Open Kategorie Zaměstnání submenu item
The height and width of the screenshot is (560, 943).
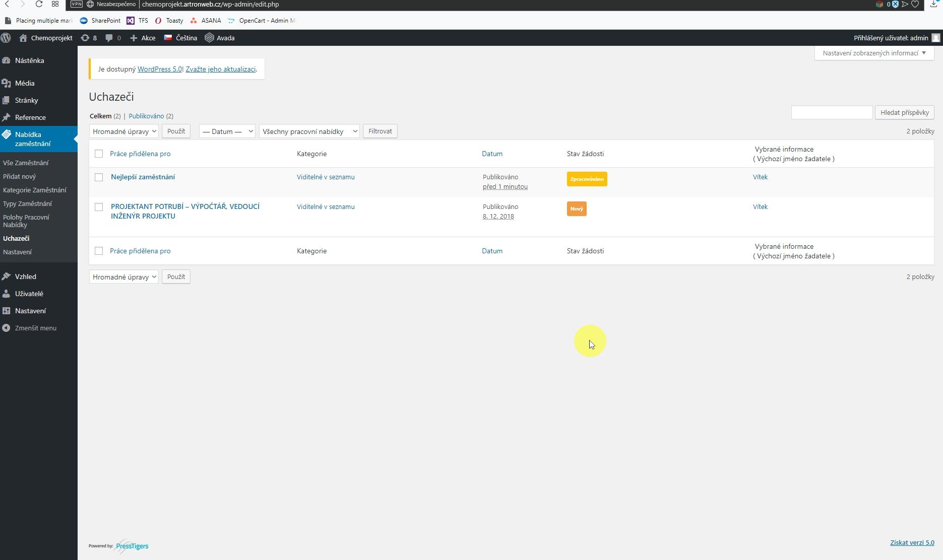pos(34,190)
